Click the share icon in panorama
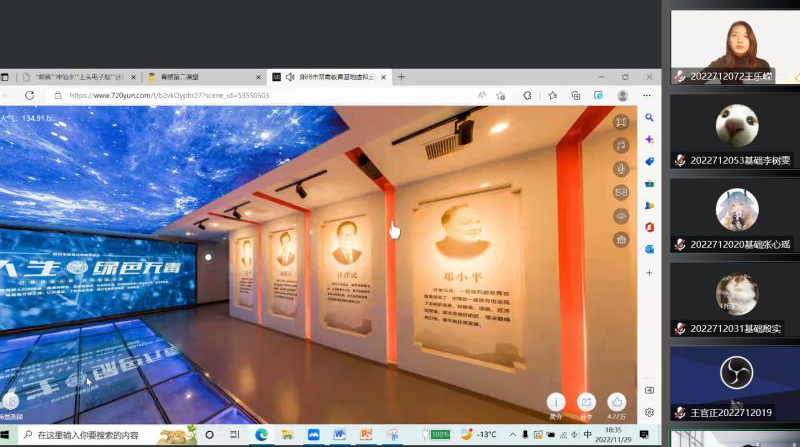 (x=587, y=402)
